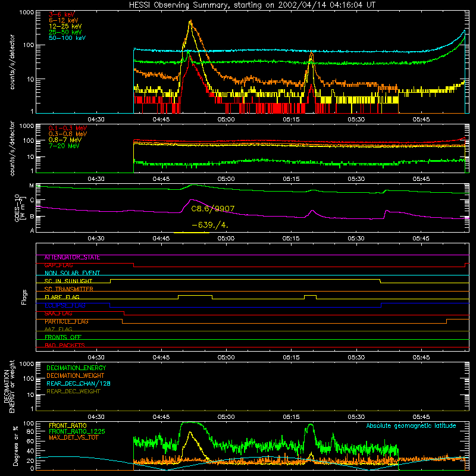Click the FRONTS_OFF flag label
Screen dimensions: 476x476
point(63,337)
